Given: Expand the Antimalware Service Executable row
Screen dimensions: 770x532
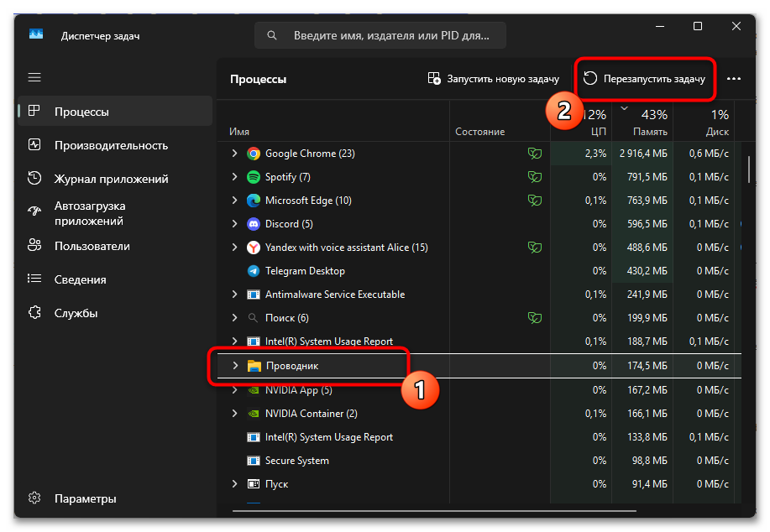Looking at the screenshot, I should pos(235,295).
